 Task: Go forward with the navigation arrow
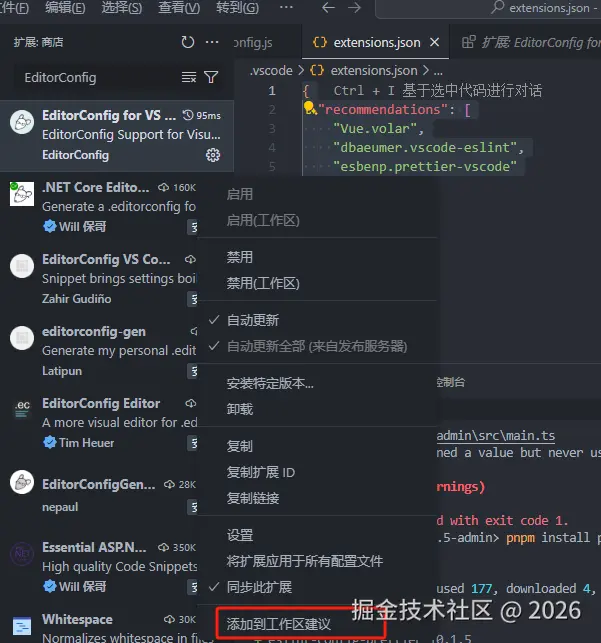tap(354, 7)
